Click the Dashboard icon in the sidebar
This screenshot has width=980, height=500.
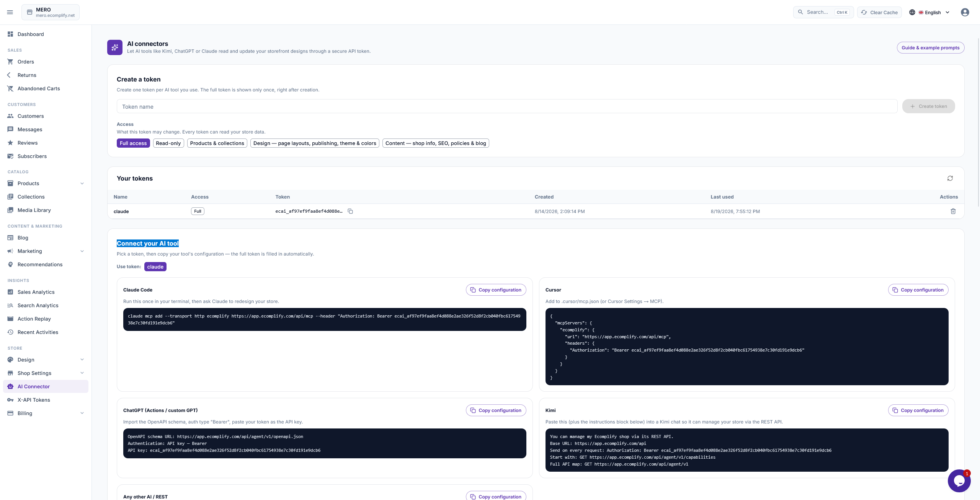click(x=10, y=34)
